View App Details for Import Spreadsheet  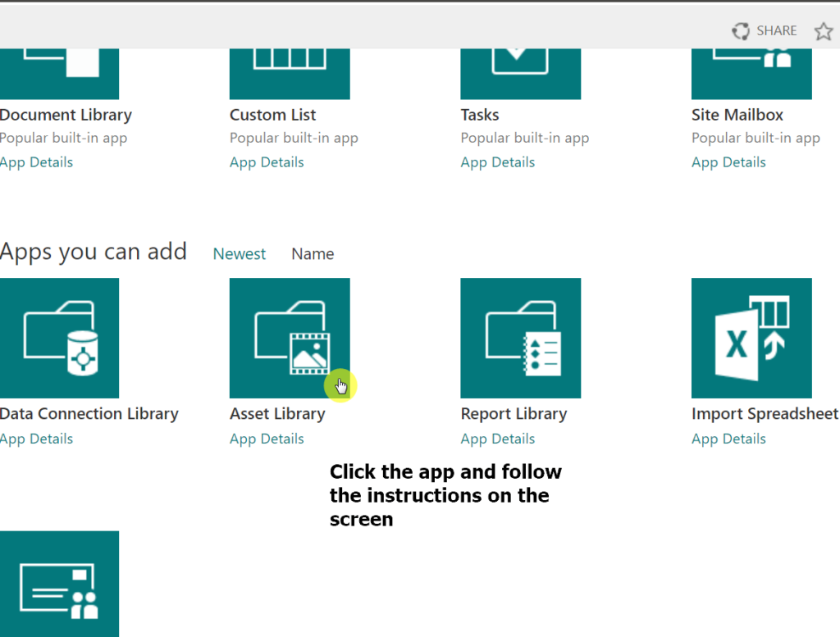(728, 439)
